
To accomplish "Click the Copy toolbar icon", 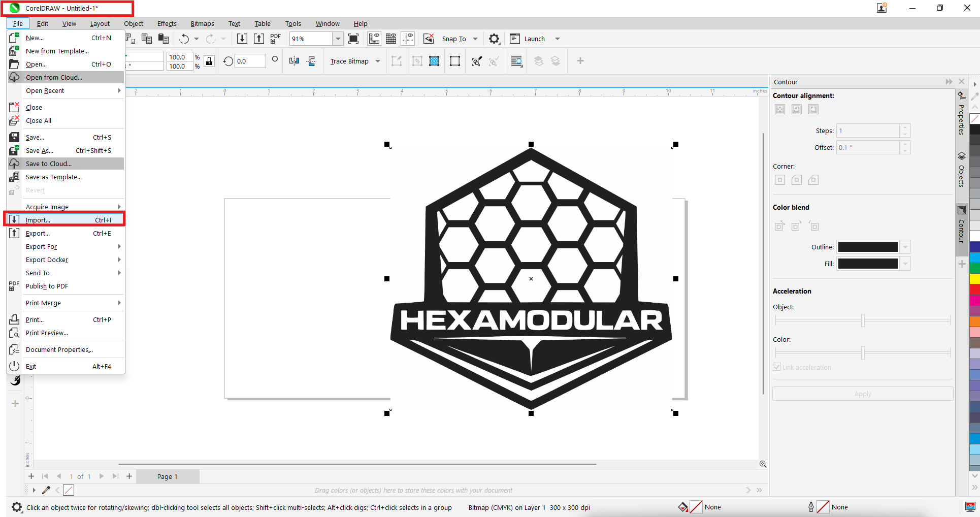I will point(147,39).
